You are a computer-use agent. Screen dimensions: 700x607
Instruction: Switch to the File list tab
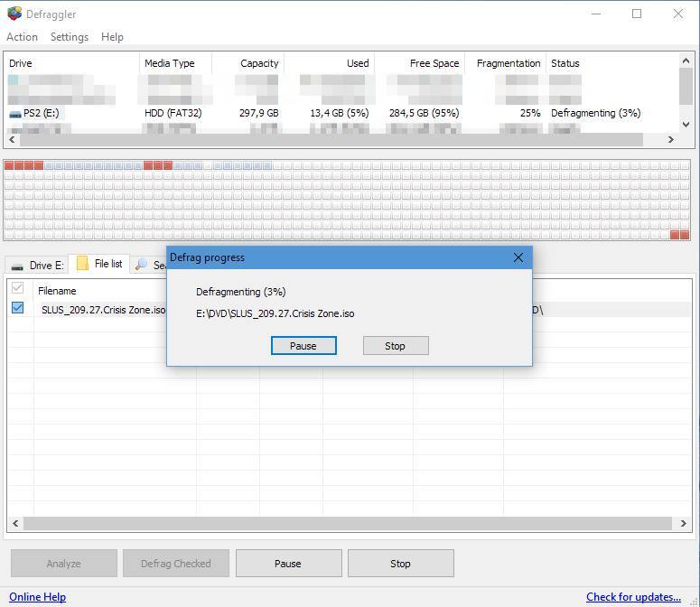point(99,264)
